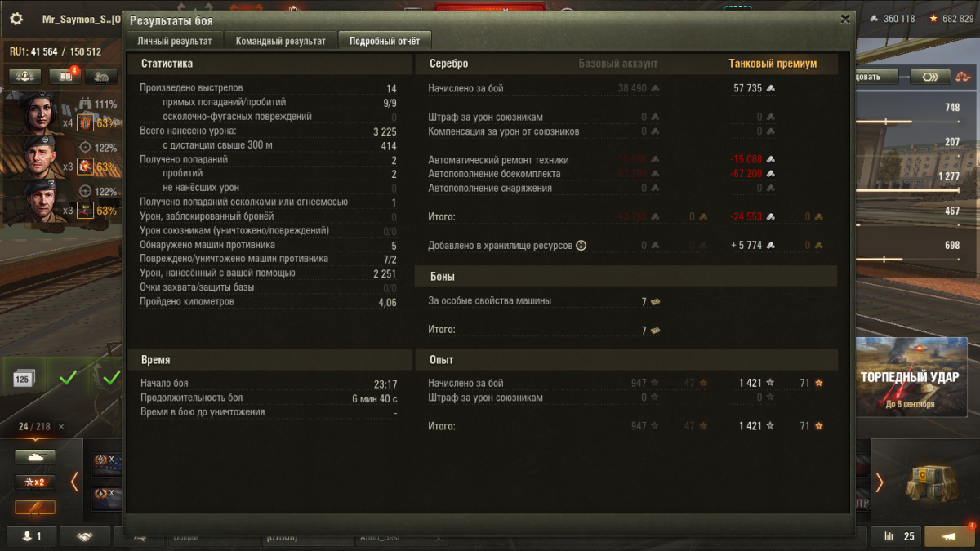Select the female commander crew portrait
This screenshot has width=980, height=551.
[x=35, y=112]
